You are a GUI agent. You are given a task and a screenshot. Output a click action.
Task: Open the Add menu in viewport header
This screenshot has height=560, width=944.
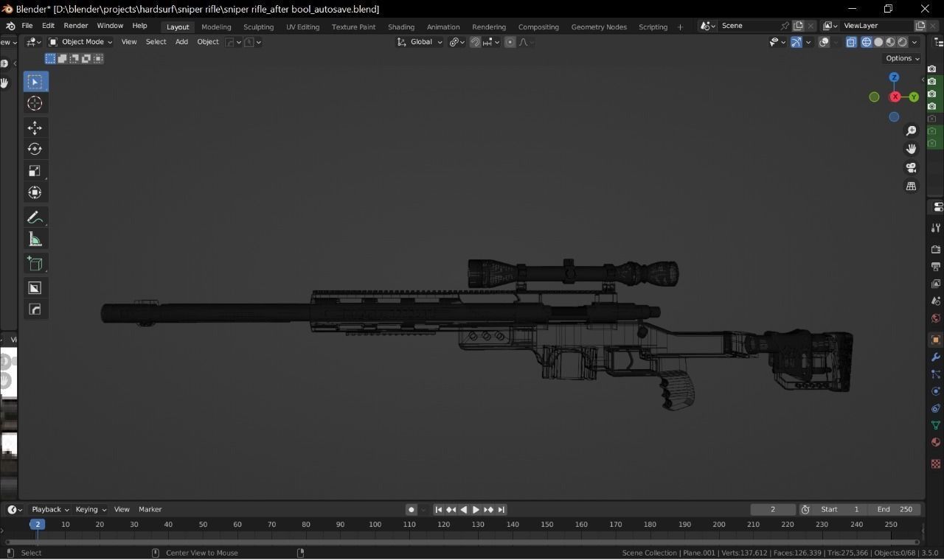tap(181, 42)
